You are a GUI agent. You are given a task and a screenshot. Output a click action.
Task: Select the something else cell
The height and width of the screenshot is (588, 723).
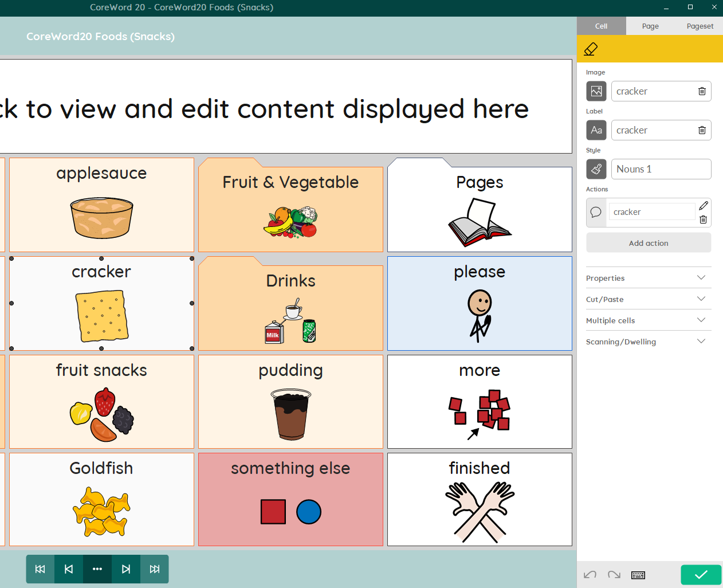(x=290, y=500)
